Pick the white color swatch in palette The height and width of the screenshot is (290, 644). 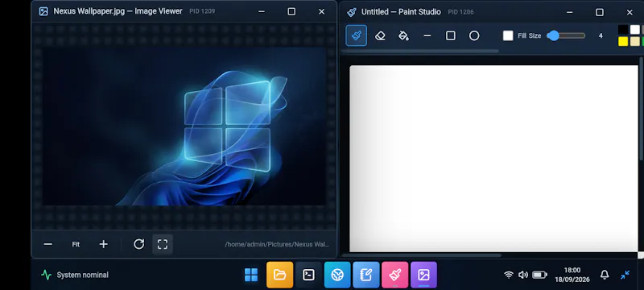(635, 30)
